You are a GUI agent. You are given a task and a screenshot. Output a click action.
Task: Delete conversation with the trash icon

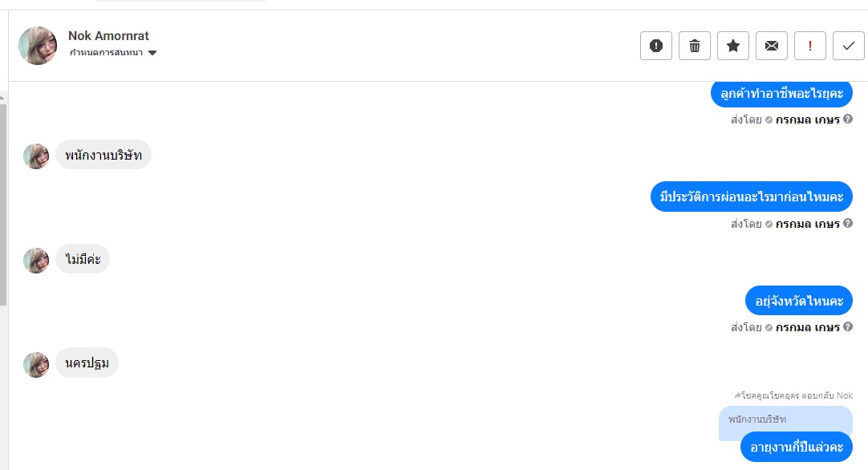tap(695, 46)
